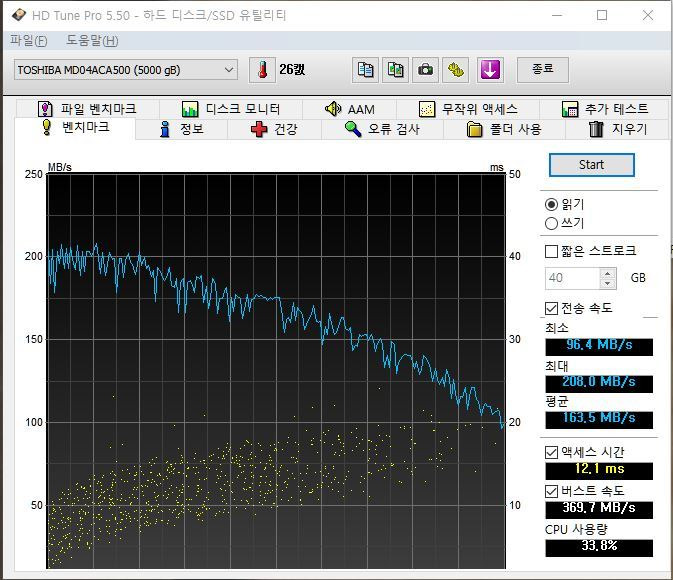Click the 96.4 MB/s minimum value
The width and height of the screenshot is (673, 580).
(x=599, y=345)
